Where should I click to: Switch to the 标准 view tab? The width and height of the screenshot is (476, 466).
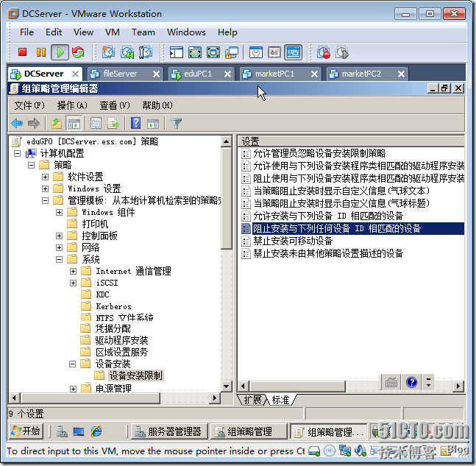[280, 400]
